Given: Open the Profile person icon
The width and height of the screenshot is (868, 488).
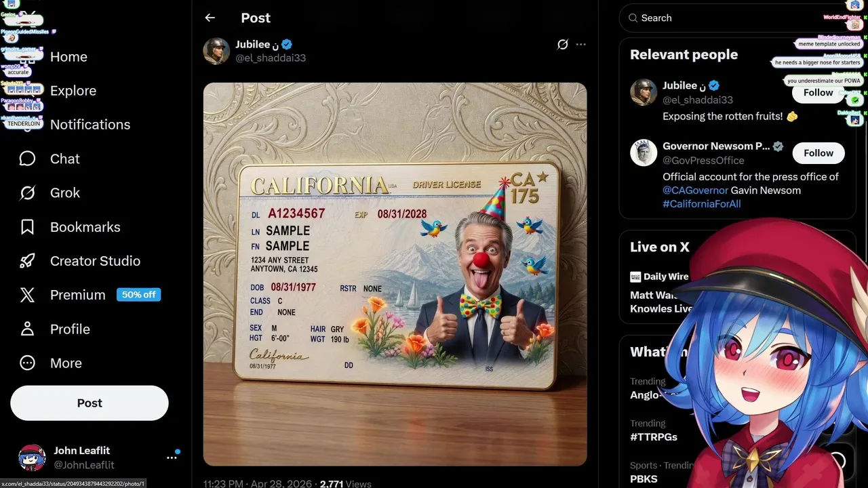Looking at the screenshot, I should (28, 329).
